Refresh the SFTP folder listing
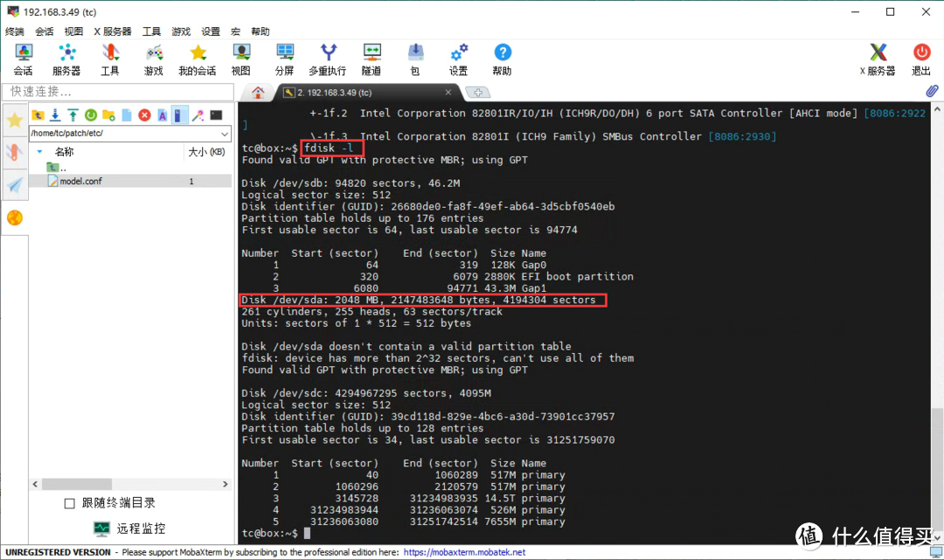This screenshot has width=944, height=560. 91,115
